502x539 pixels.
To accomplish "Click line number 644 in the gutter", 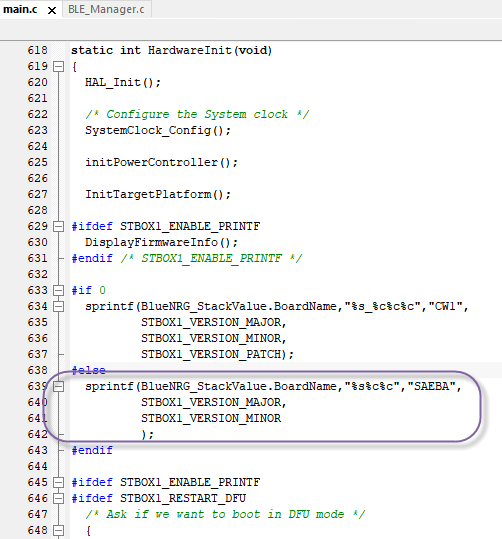I will pyautogui.click(x=37, y=466).
